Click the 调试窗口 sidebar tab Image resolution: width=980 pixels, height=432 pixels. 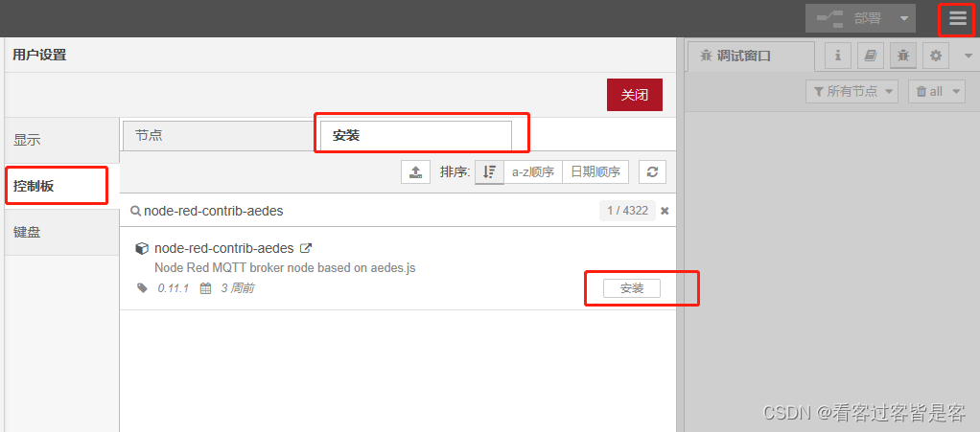tap(751, 57)
